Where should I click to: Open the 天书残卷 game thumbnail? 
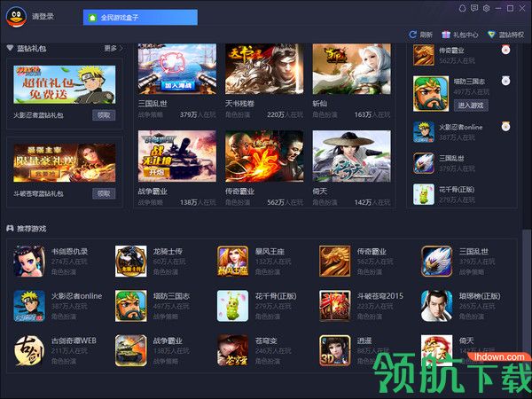pos(264,69)
